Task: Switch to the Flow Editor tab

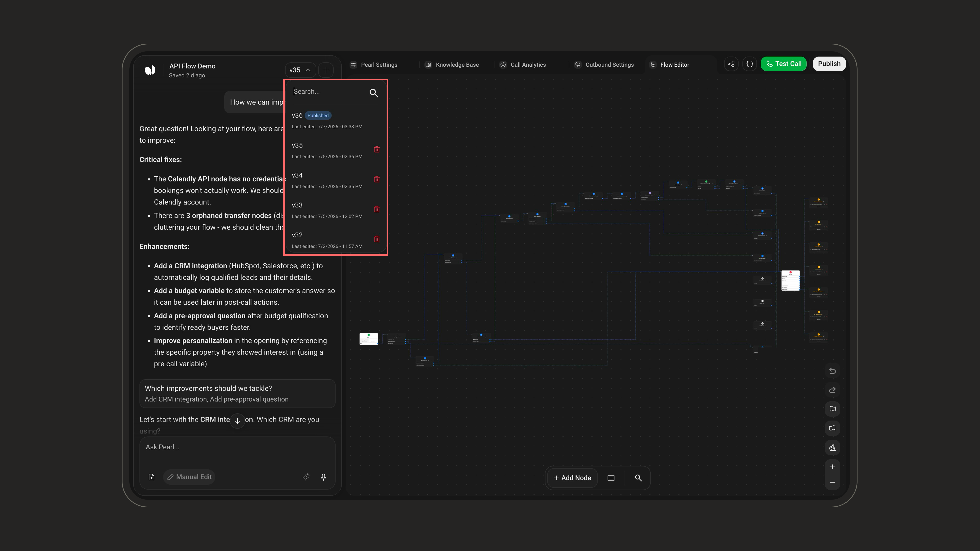Action: [x=670, y=65]
